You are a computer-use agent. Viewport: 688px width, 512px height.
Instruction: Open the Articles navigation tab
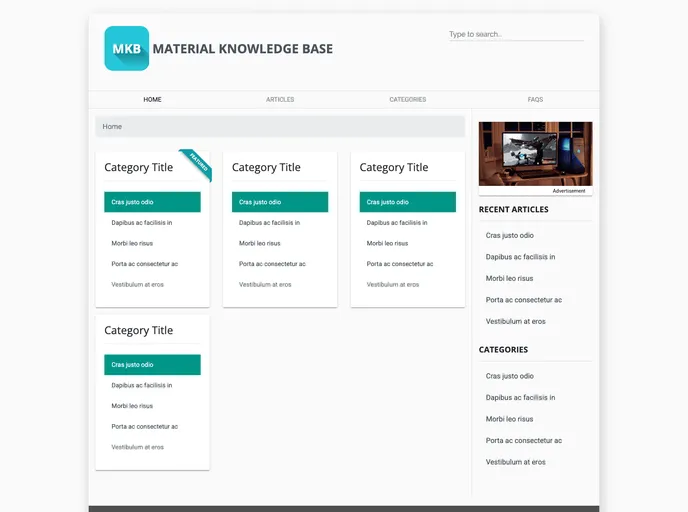click(280, 100)
